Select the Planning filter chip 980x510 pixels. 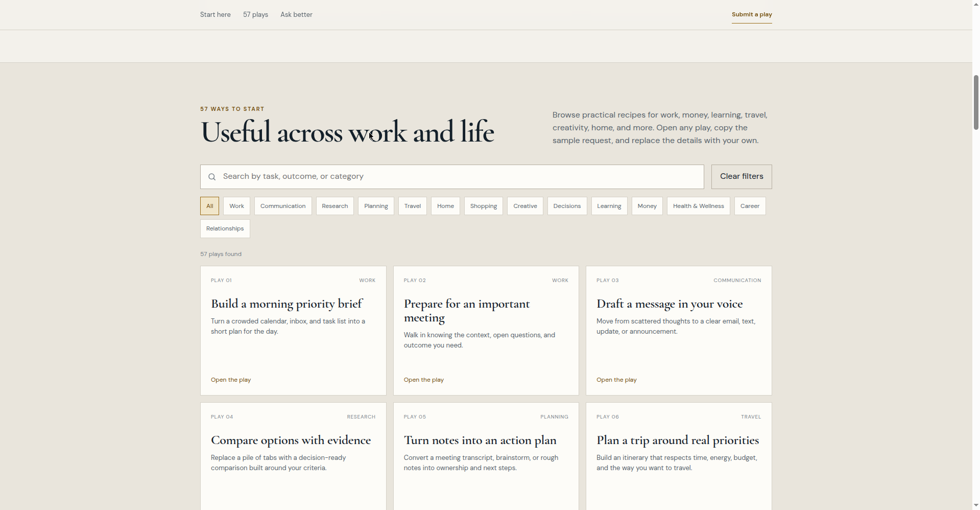[x=376, y=206]
